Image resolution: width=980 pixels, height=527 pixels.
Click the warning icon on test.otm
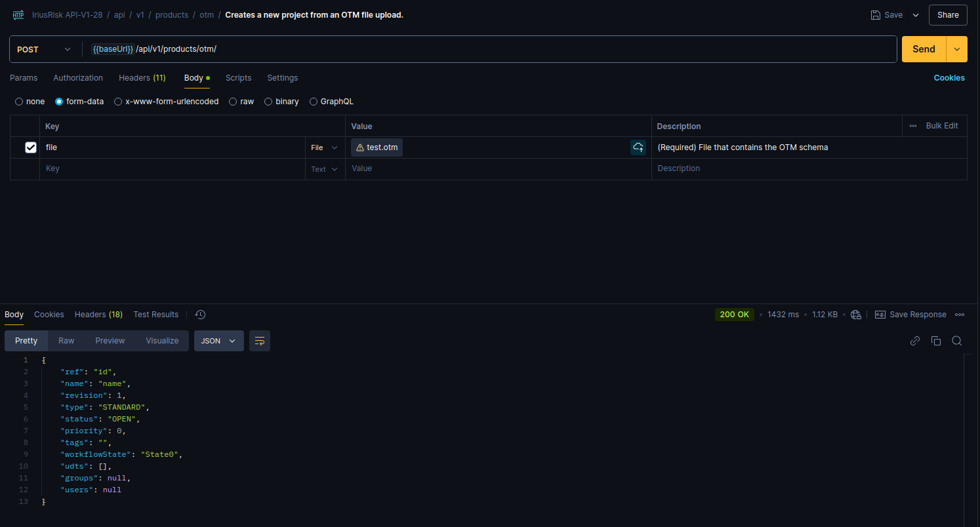coord(359,147)
